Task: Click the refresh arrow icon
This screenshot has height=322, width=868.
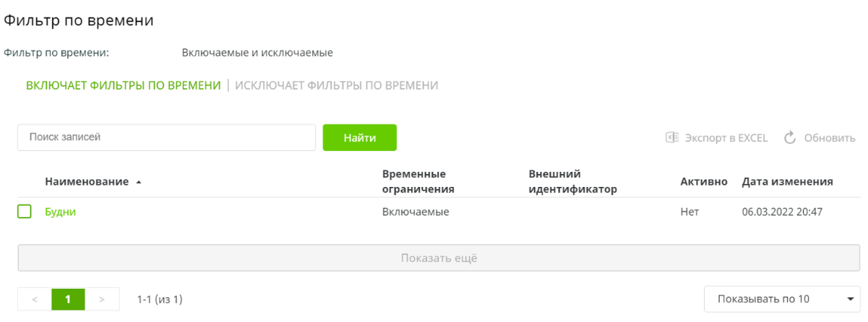Action: coord(790,138)
